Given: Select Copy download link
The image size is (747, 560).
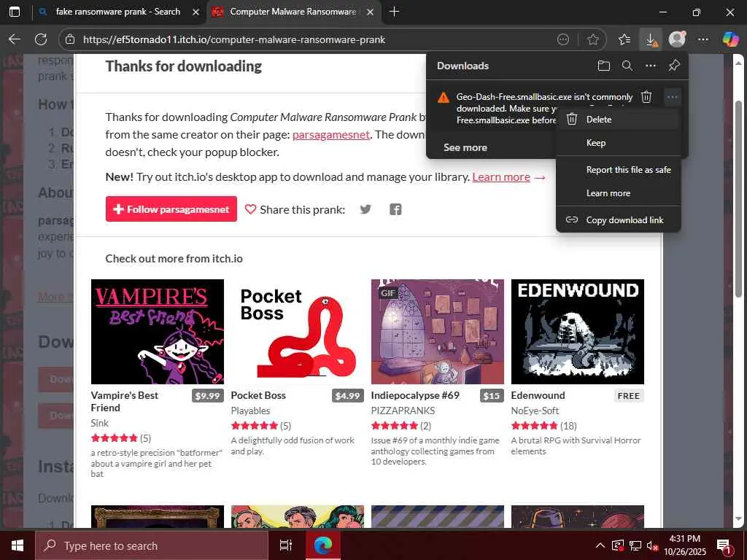Looking at the screenshot, I should click(x=619, y=220).
